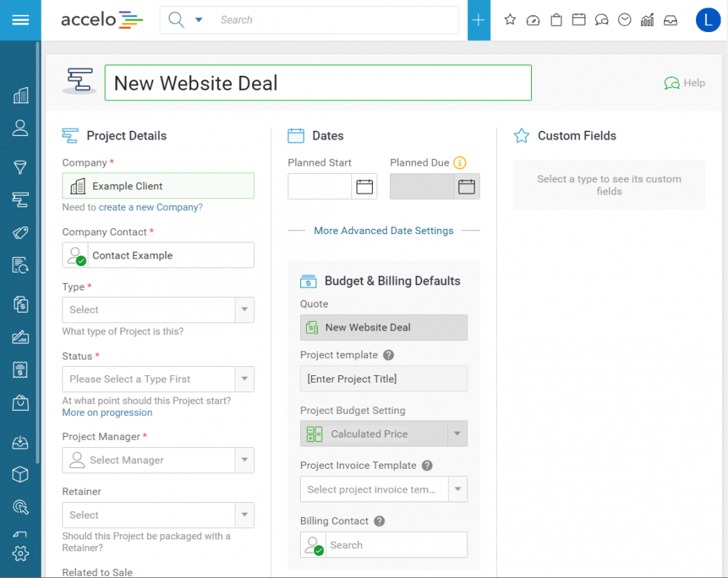This screenshot has height=578, width=728.
Task: Open the calendar icon in the top bar
Action: 579,20
